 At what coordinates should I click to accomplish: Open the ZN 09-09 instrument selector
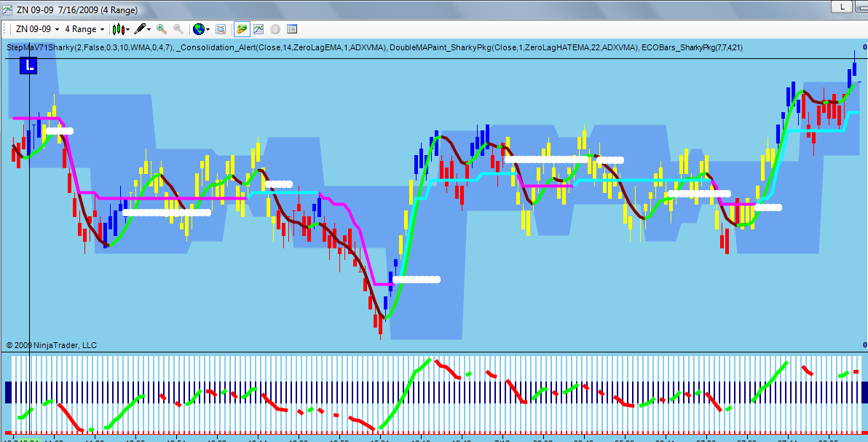tap(38, 29)
